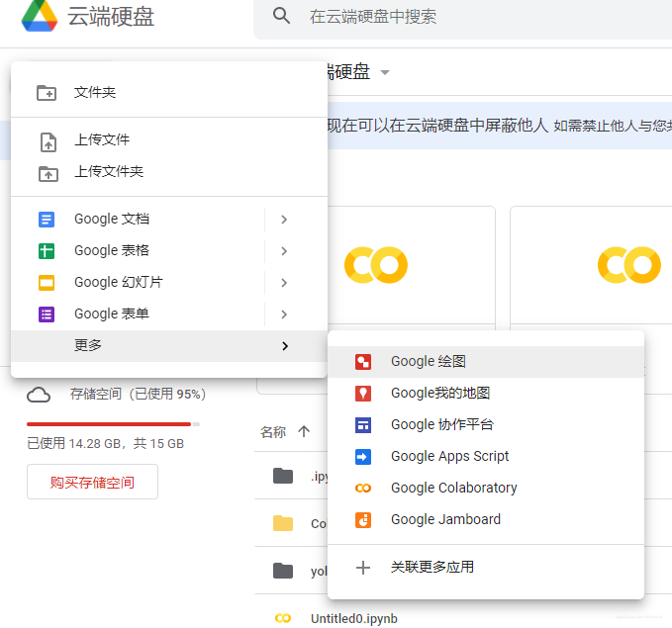672x628 pixels.
Task: Open the 更多 submenu entry
Action: pos(169,346)
